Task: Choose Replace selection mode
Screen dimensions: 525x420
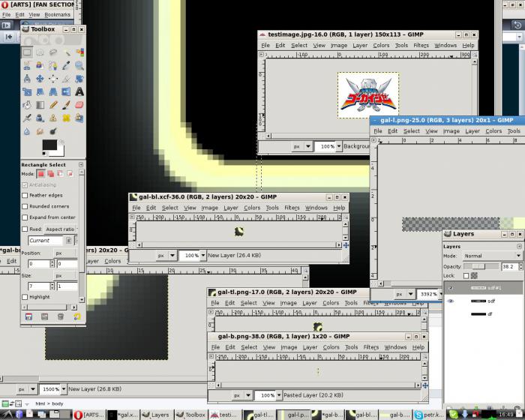Action: [40, 174]
